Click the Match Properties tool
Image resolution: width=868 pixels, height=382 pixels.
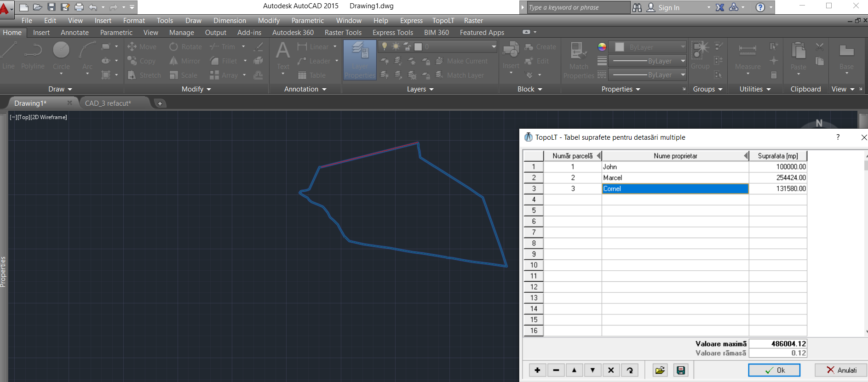(579, 60)
